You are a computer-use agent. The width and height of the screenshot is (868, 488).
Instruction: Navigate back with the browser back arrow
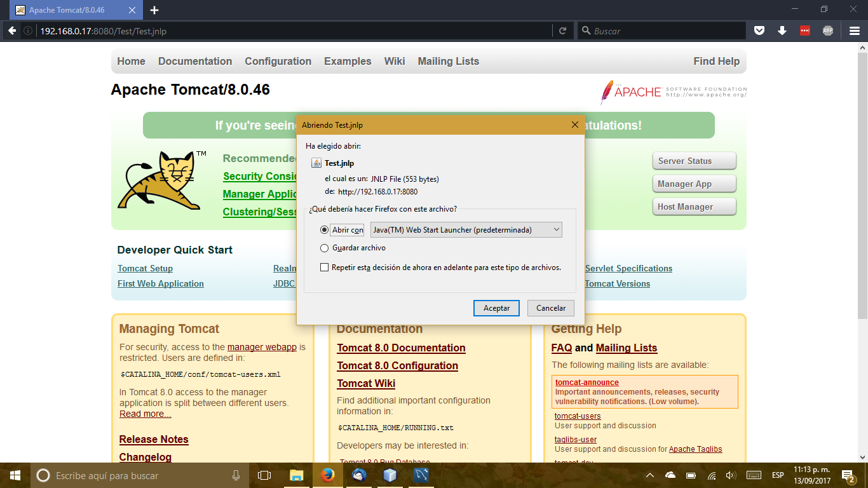coord(13,30)
